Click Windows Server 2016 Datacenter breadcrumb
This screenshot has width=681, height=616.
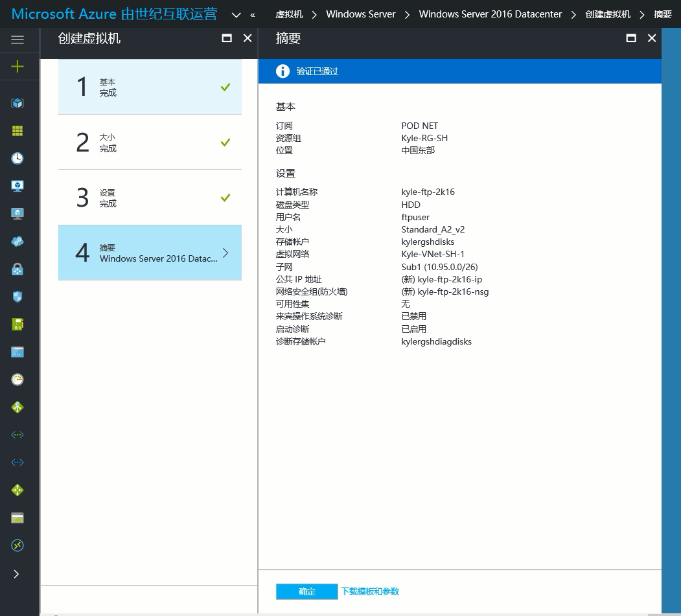coord(490,14)
